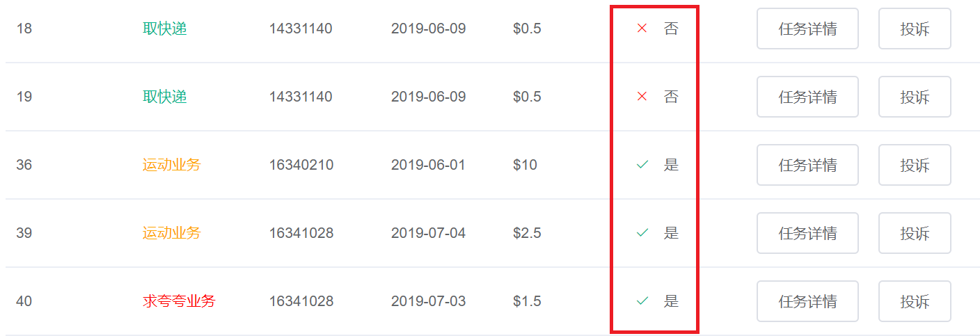View 任务详情 for task 36
Image resolution: width=980 pixels, height=336 pixels.
[x=807, y=165]
